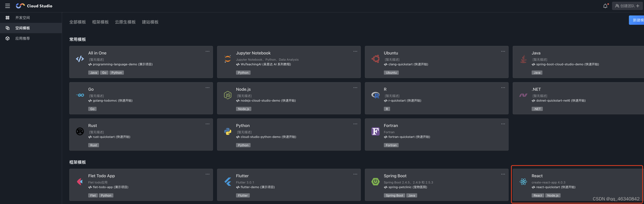Click the Go tag on All in One

(104, 73)
